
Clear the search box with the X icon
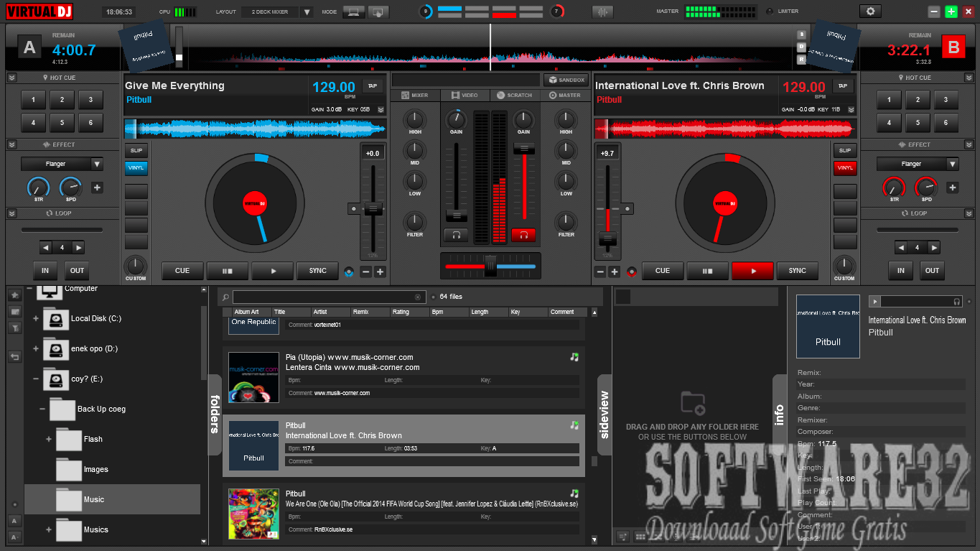coord(418,297)
